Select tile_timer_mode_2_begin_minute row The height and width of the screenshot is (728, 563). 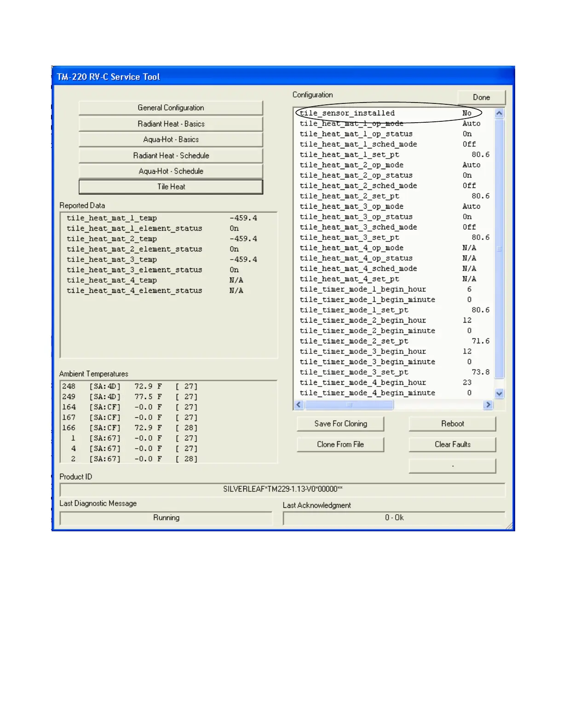point(394,330)
